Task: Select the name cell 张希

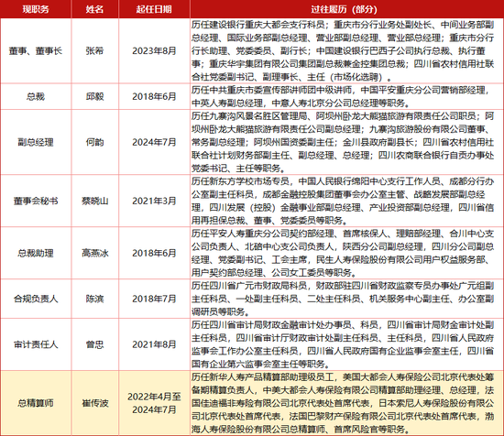Action: pyautogui.click(x=94, y=50)
